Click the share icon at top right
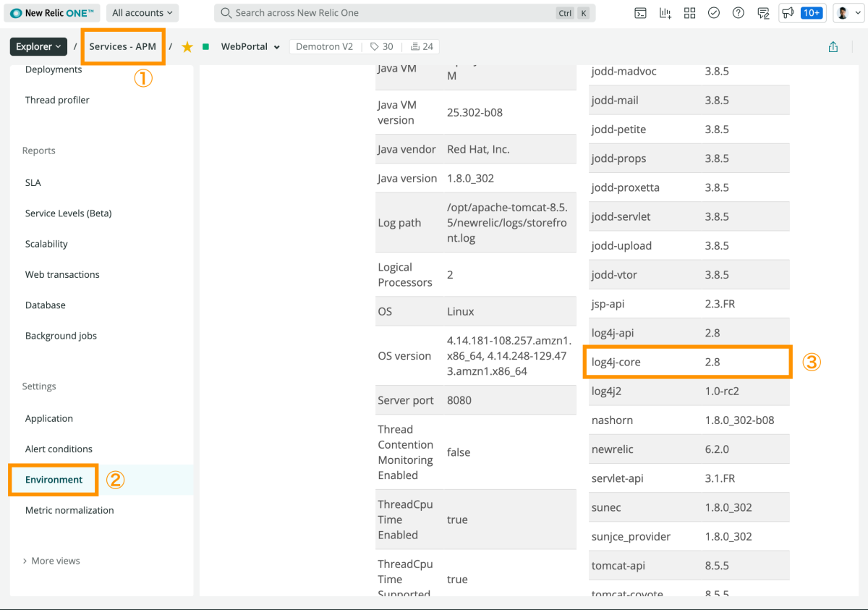This screenshot has width=868, height=610. 833,47
